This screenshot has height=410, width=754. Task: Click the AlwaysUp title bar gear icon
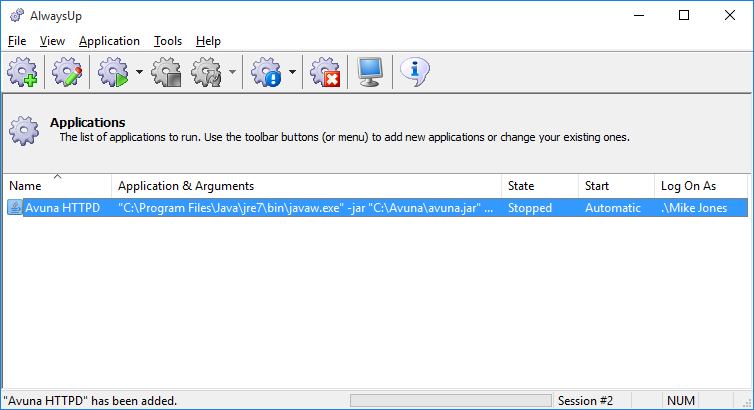point(17,15)
